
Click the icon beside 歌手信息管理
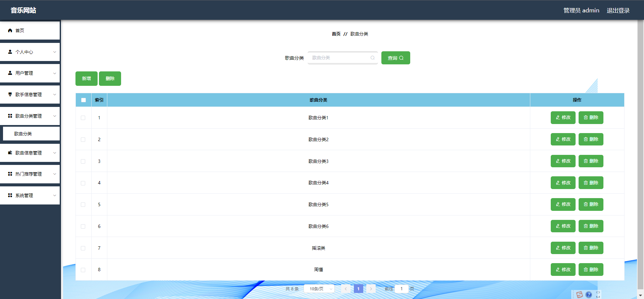coord(10,95)
